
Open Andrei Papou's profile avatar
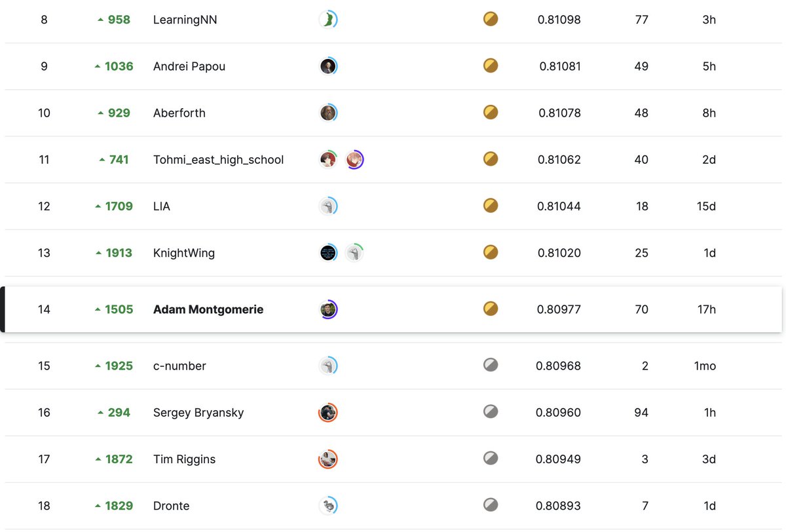click(328, 66)
